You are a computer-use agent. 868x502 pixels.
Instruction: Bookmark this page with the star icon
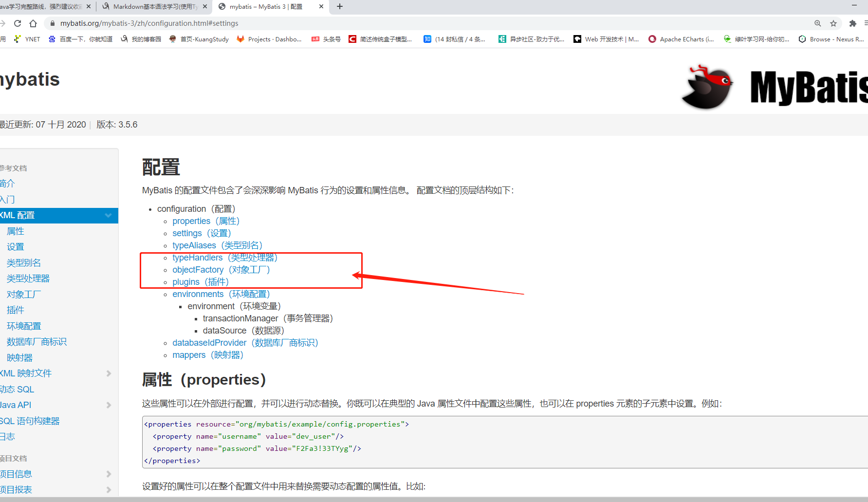[833, 23]
